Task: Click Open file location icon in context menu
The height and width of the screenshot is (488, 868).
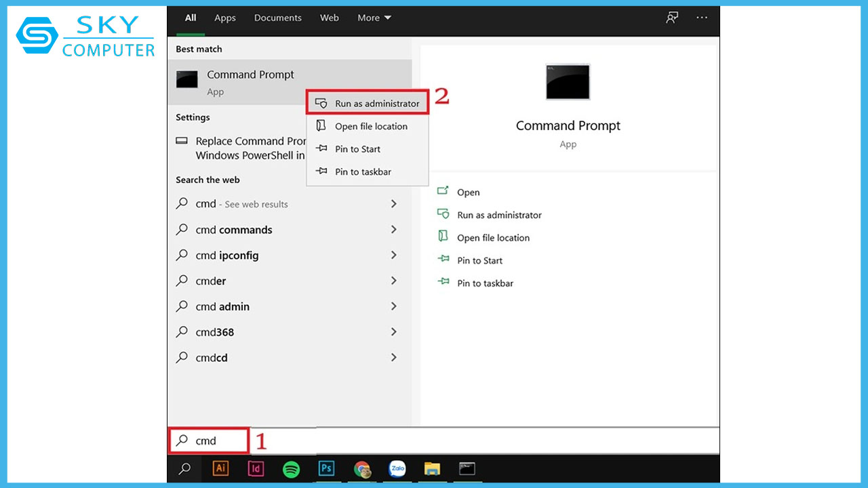Action: (321, 126)
